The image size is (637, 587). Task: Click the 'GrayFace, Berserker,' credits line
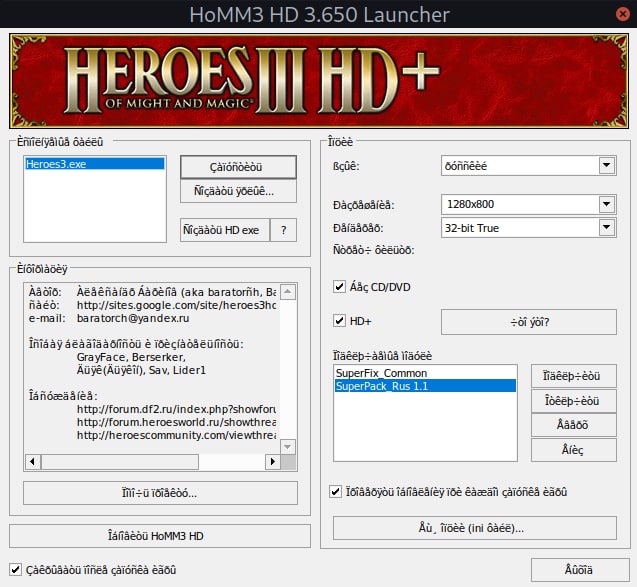(131, 357)
